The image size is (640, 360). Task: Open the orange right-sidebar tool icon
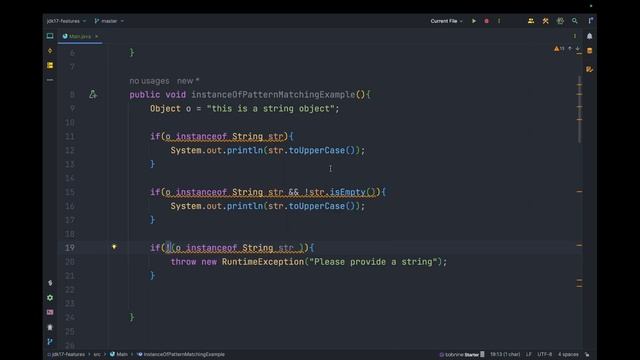coord(589,69)
